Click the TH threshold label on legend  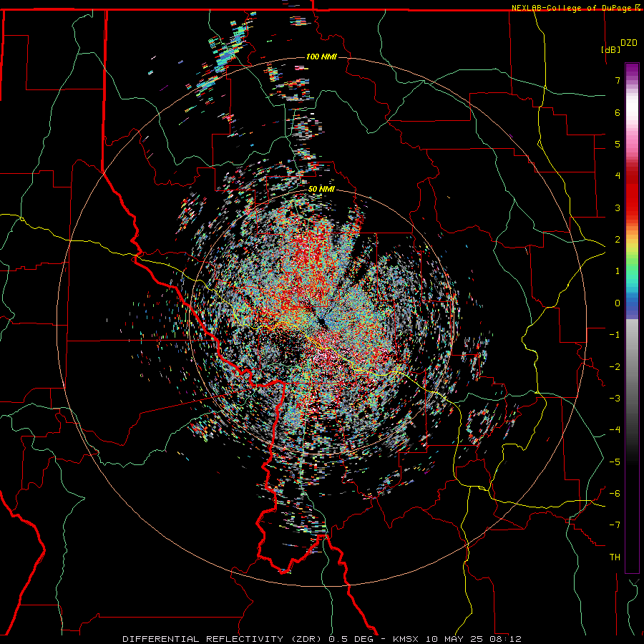(x=615, y=557)
